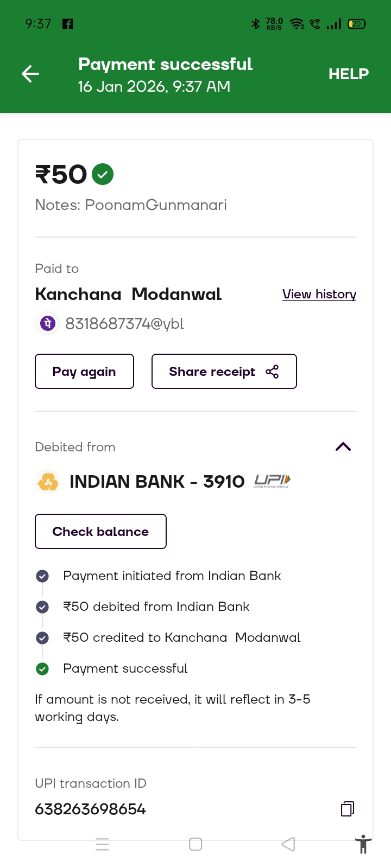Tap the PhonePe icon beside UPI ID
The image size is (391, 868).
(x=48, y=324)
